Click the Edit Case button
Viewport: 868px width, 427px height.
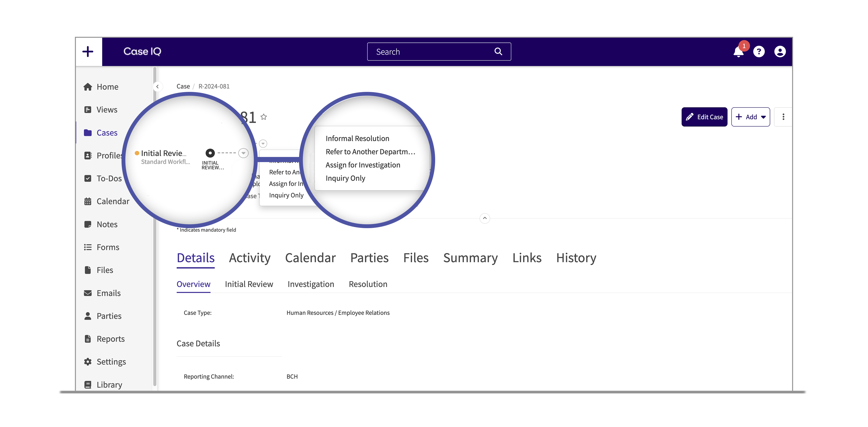pos(704,117)
